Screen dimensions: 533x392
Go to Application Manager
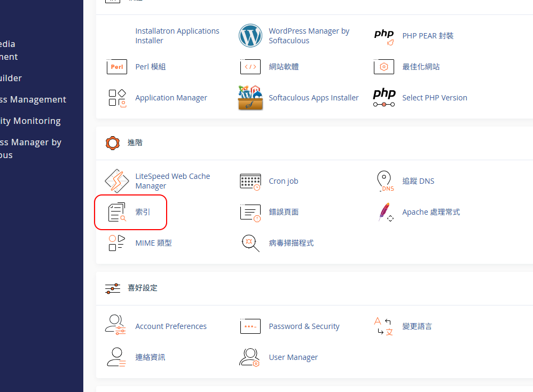(171, 98)
